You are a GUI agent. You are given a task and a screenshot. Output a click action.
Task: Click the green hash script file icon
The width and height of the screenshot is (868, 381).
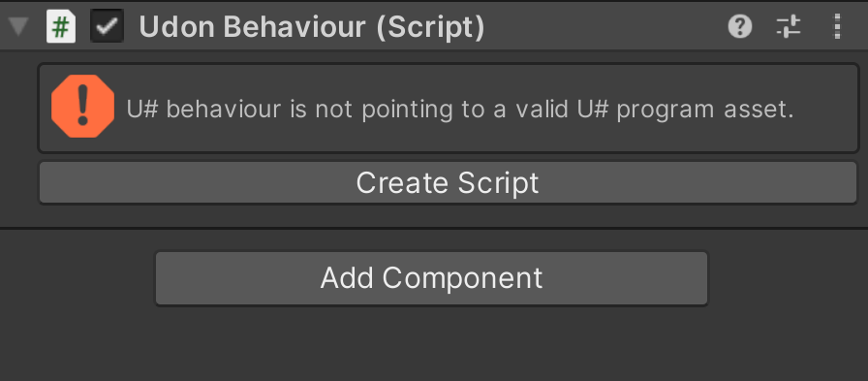60,26
